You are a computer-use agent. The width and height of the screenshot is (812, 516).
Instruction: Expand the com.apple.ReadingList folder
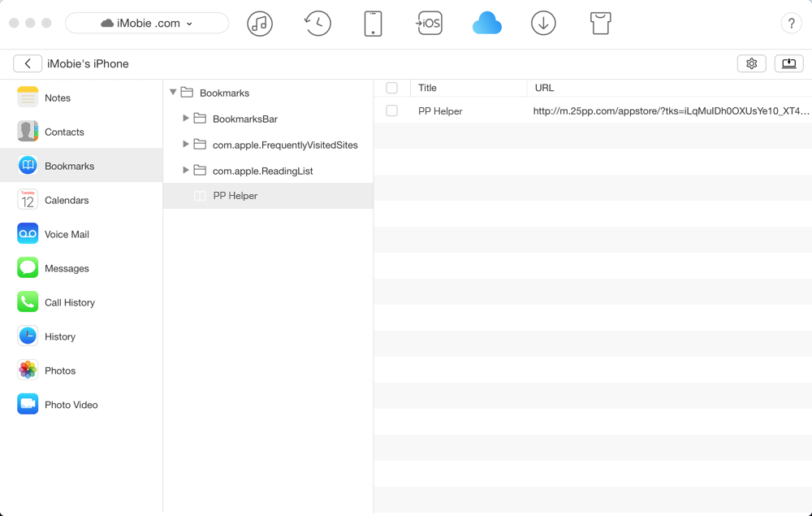pyautogui.click(x=186, y=171)
